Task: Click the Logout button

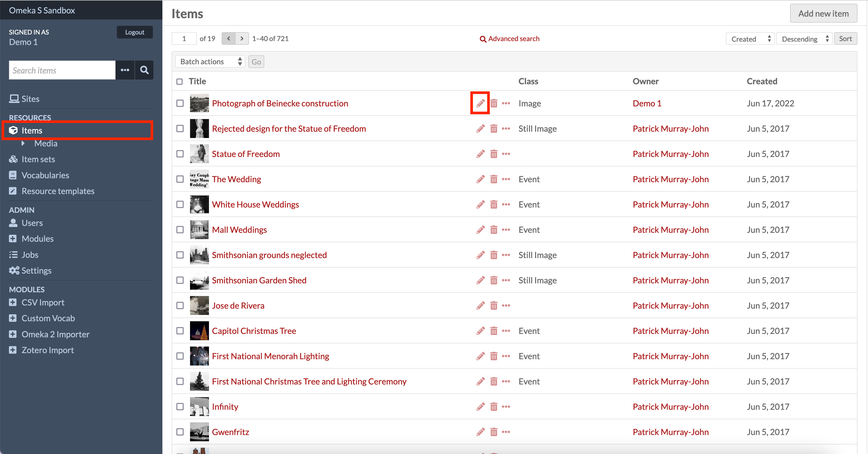Action: click(135, 32)
